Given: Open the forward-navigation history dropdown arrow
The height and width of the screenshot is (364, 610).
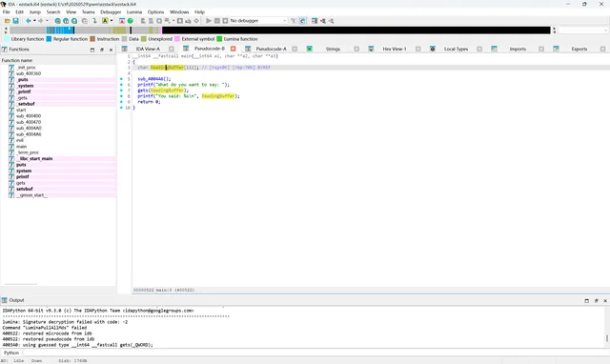Looking at the screenshot, I should 47,21.
